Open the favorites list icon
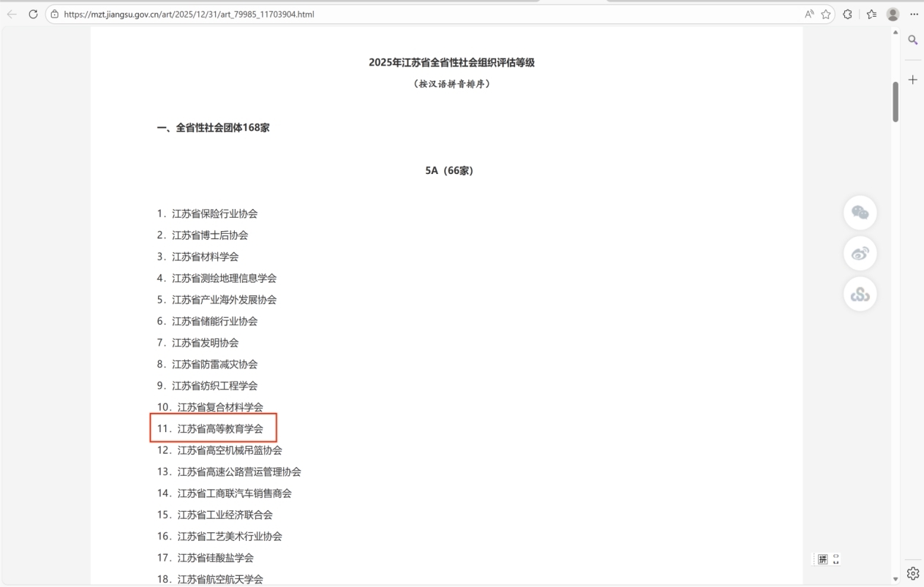This screenshot has width=924, height=587. pyautogui.click(x=871, y=14)
